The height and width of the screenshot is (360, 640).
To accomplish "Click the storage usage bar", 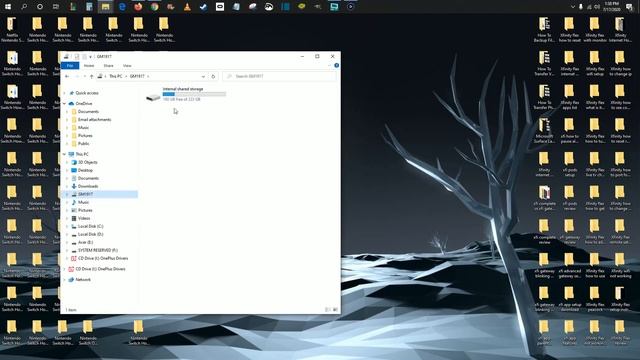I will pyautogui.click(x=194, y=94).
